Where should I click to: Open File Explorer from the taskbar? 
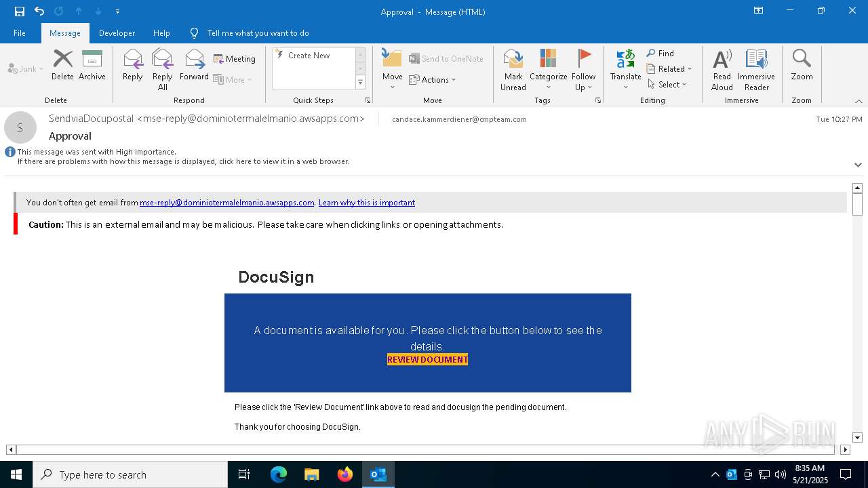coord(311,474)
